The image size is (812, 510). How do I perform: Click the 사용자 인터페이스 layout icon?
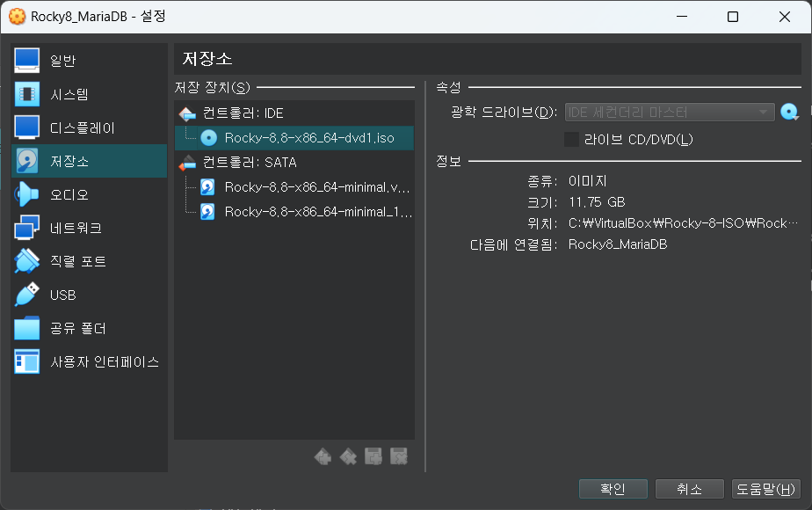point(27,361)
